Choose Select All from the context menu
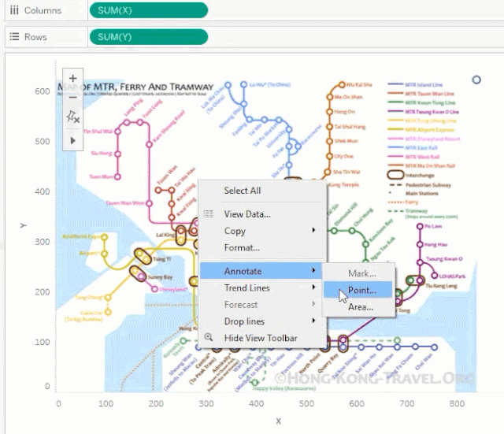Screen dimensions: 504x434 point(243,191)
